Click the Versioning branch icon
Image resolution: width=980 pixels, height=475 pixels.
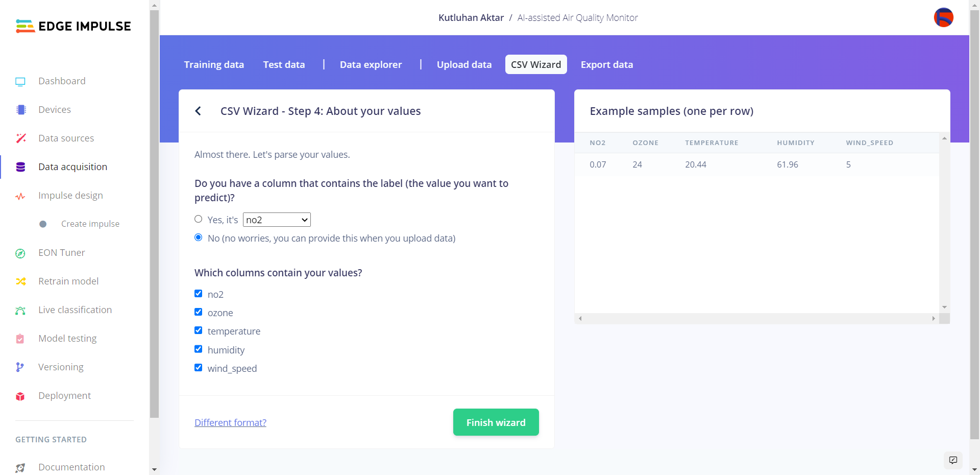point(20,367)
